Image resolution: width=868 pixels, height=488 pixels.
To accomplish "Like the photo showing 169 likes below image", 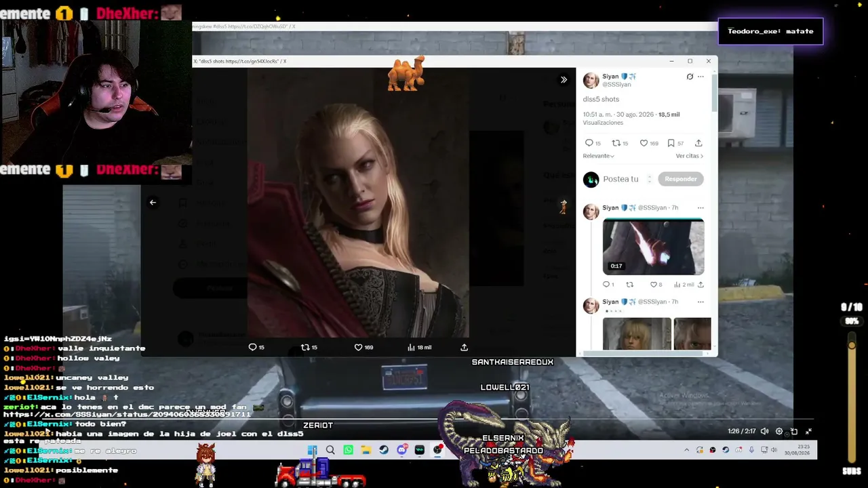I will pyautogui.click(x=364, y=347).
